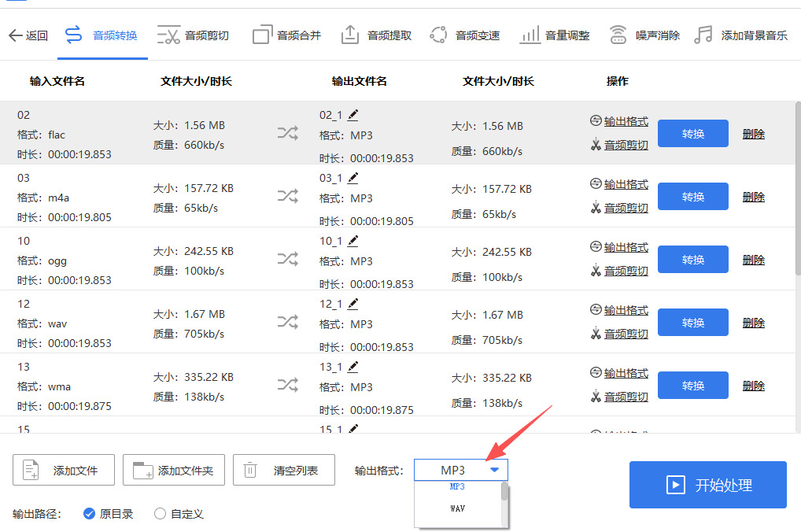The width and height of the screenshot is (801, 532).
Task: Click the shuffle convert icon in row 13
Action: pos(288,384)
